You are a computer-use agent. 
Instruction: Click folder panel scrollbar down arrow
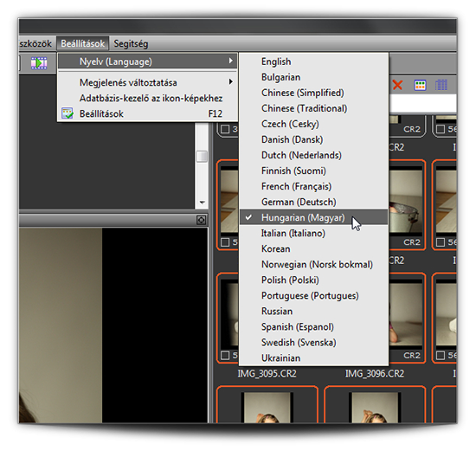(x=202, y=203)
